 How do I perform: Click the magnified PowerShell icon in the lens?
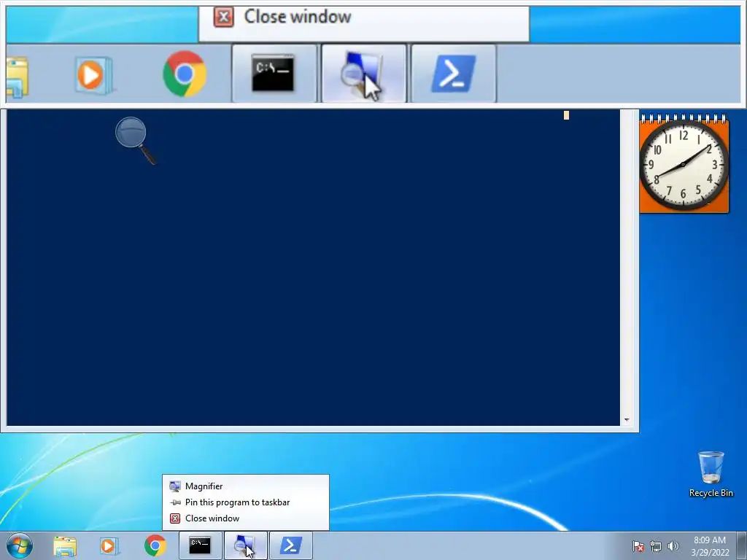pos(453,74)
